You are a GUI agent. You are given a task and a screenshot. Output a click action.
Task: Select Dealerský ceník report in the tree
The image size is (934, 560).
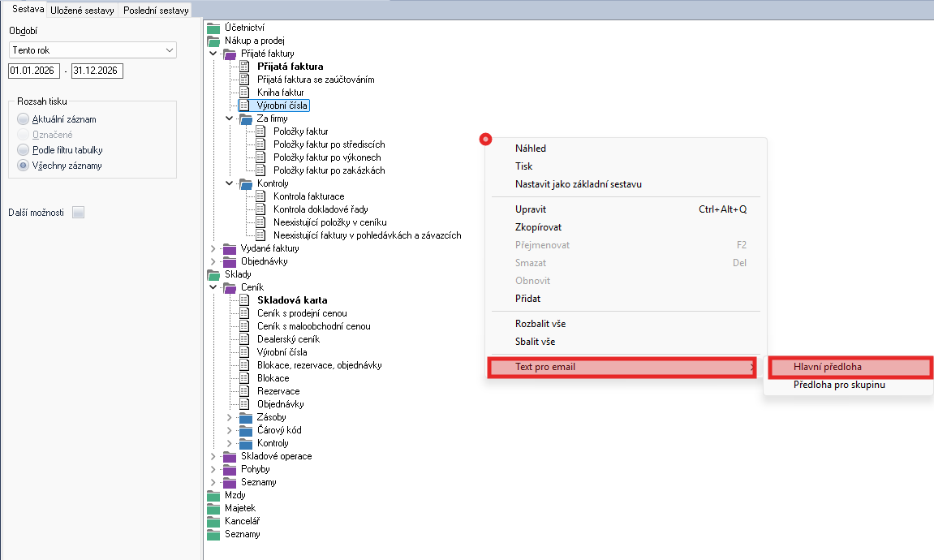coord(288,339)
